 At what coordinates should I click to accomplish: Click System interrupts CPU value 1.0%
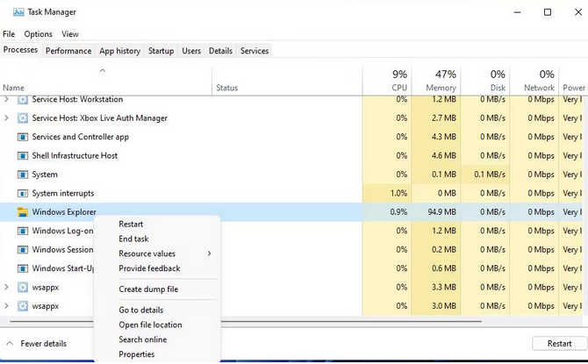[x=398, y=194]
